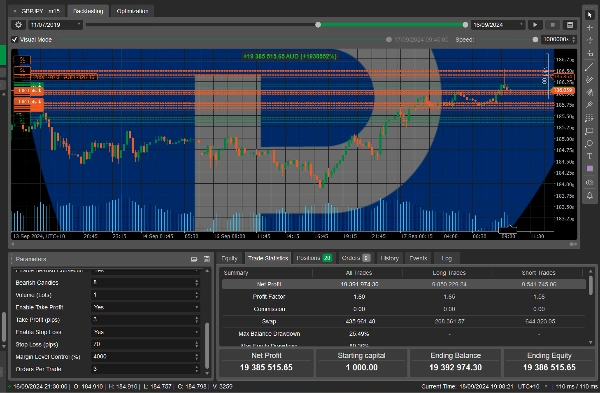The image size is (600, 393).
Task: Open the end date dropdown
Action: click(x=497, y=25)
